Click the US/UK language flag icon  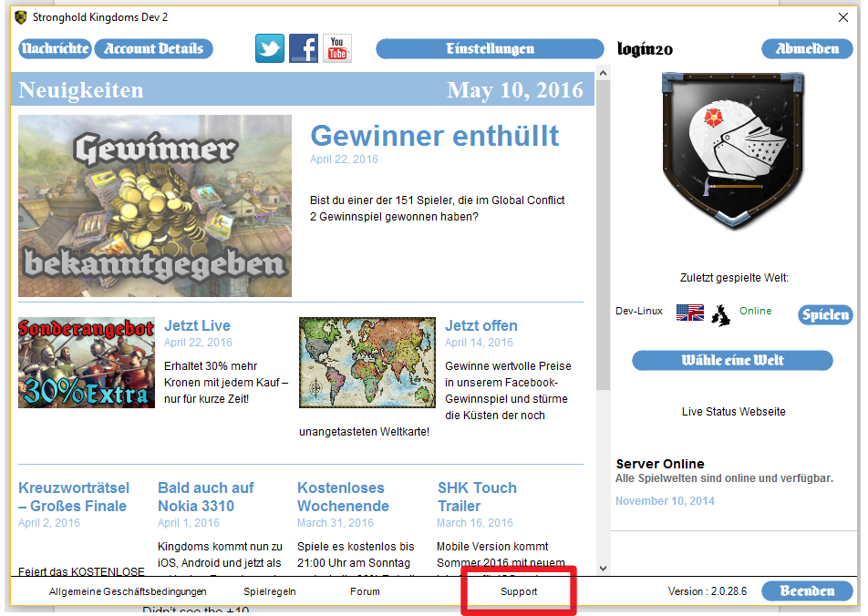point(689,313)
